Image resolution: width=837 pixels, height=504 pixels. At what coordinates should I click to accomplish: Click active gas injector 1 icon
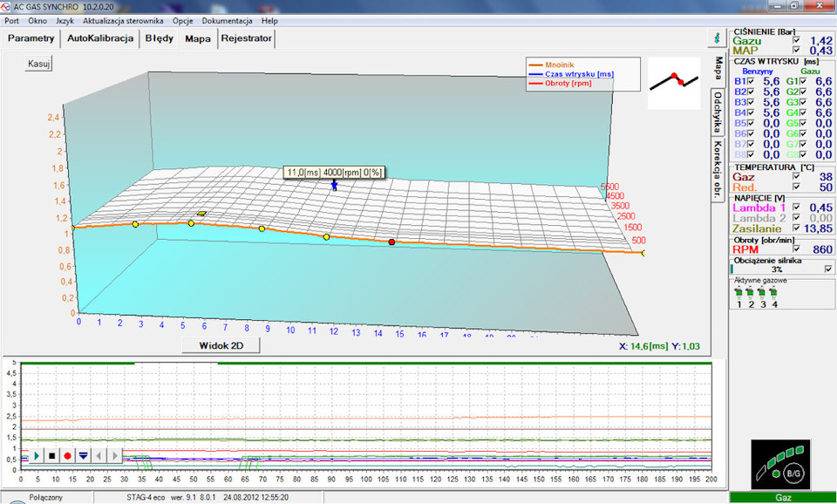click(738, 293)
